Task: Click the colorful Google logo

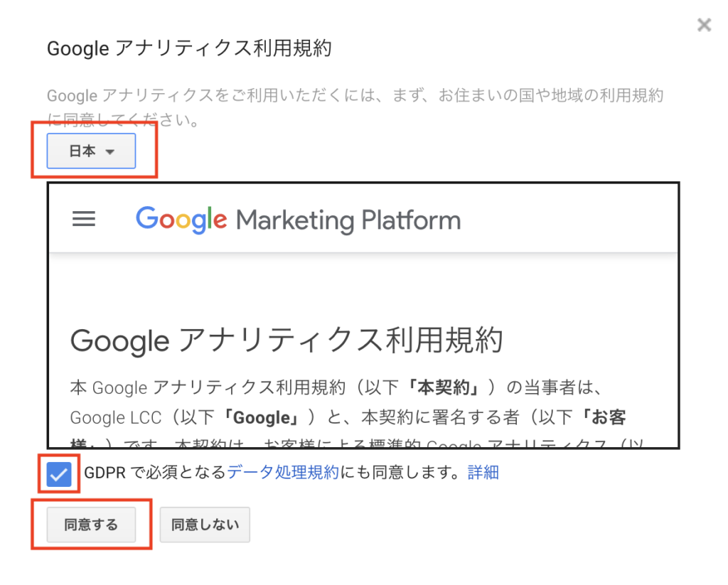Action: pyautogui.click(x=181, y=219)
